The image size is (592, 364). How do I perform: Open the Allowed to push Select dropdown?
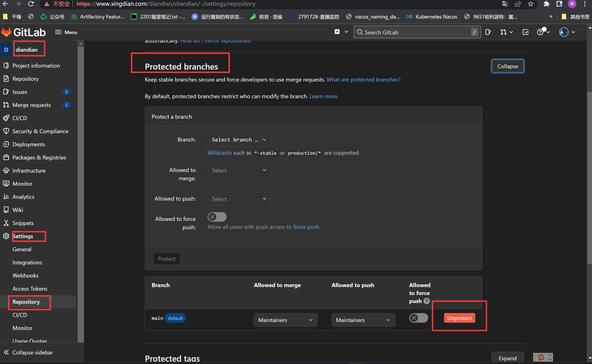[x=239, y=199]
